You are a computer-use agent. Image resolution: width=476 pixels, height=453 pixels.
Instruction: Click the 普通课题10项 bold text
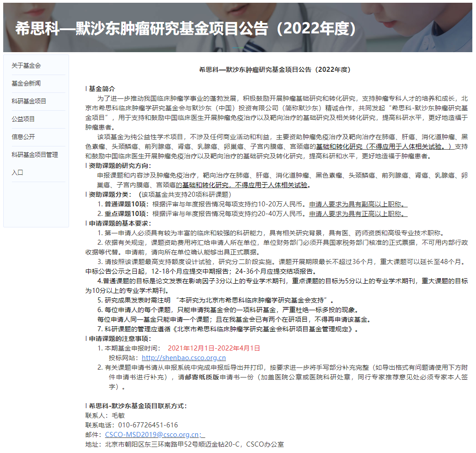127,204
